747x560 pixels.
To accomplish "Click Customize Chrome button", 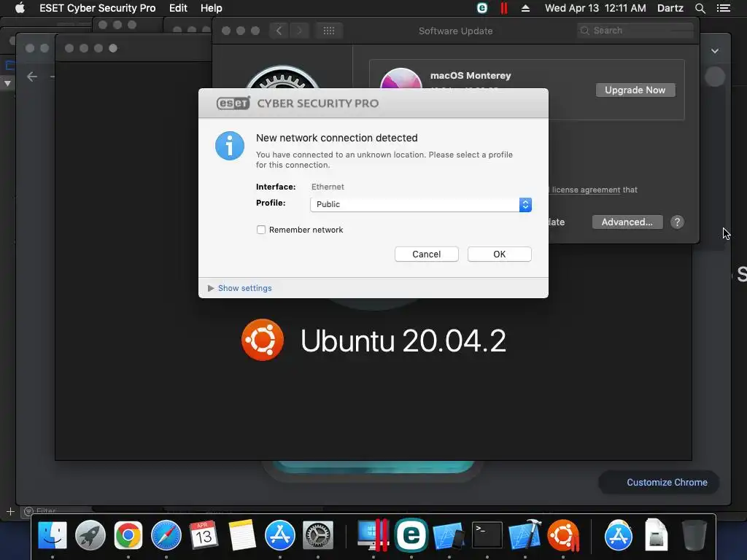I will coord(659,483).
